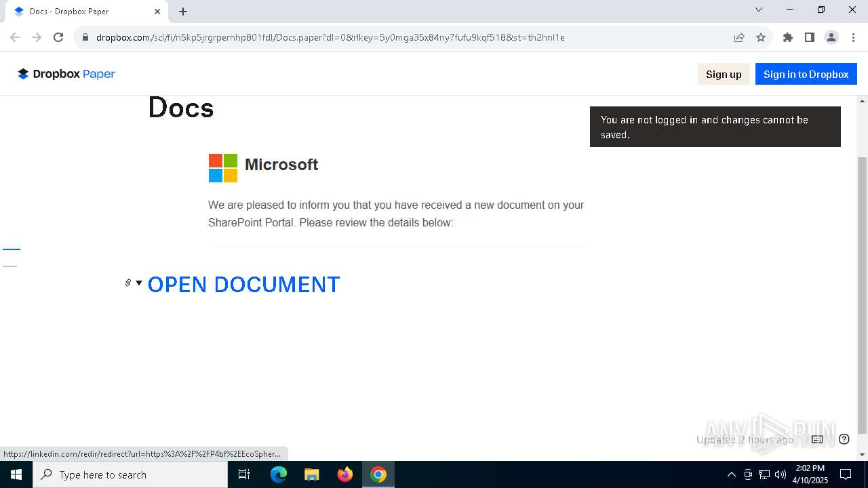Toggle the browser side panel
The height and width of the screenshot is (488, 868).
[810, 37]
